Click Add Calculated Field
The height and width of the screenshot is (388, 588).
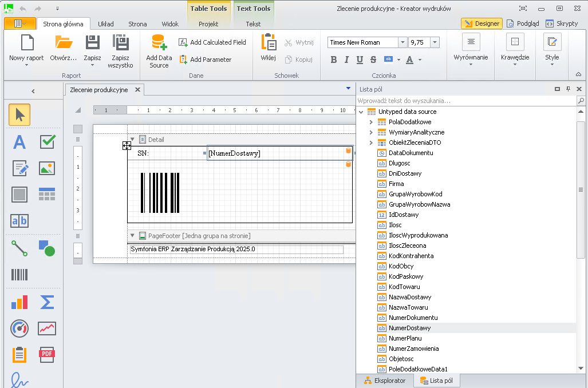pyautogui.click(x=212, y=42)
